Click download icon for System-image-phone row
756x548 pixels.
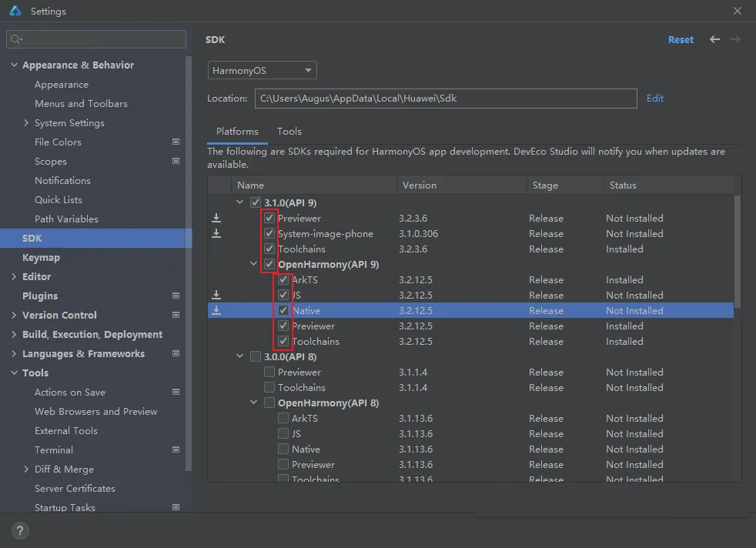coord(216,233)
